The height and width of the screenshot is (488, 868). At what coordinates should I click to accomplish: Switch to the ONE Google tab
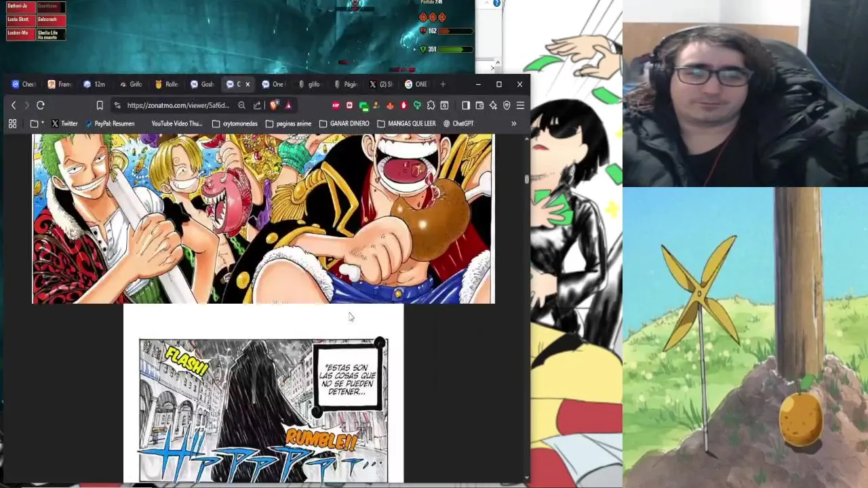coord(417,84)
